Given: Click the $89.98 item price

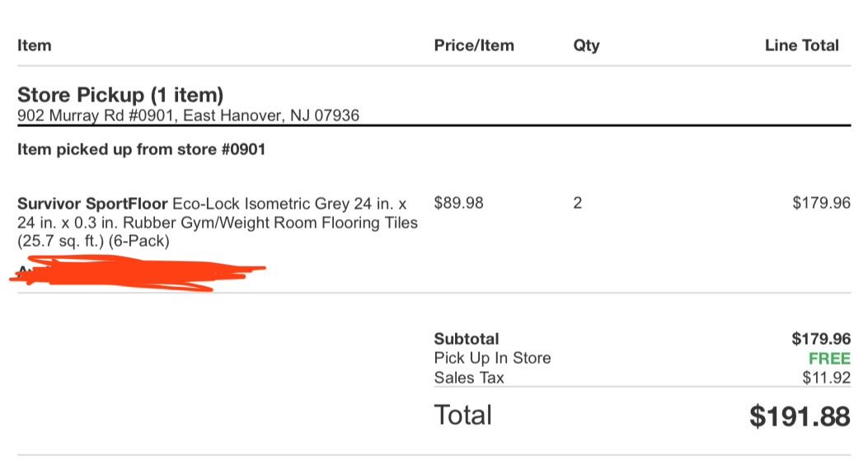Looking at the screenshot, I should (458, 203).
